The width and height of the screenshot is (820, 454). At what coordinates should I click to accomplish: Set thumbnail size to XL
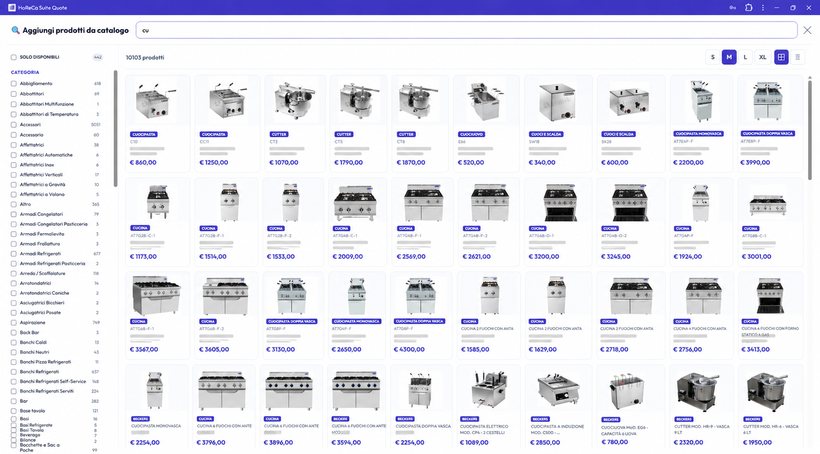tap(762, 57)
